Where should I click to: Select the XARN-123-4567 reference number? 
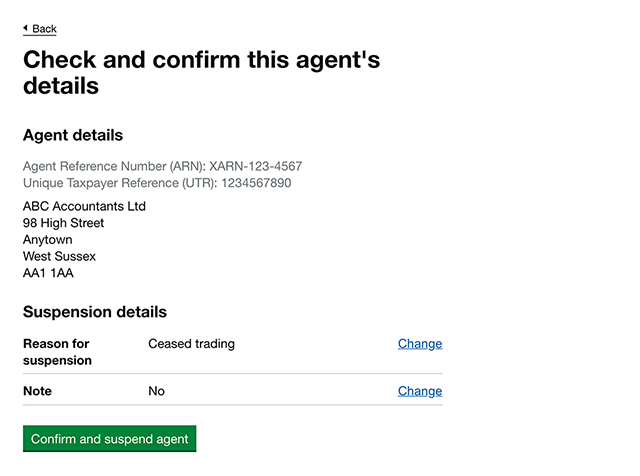pos(256,166)
